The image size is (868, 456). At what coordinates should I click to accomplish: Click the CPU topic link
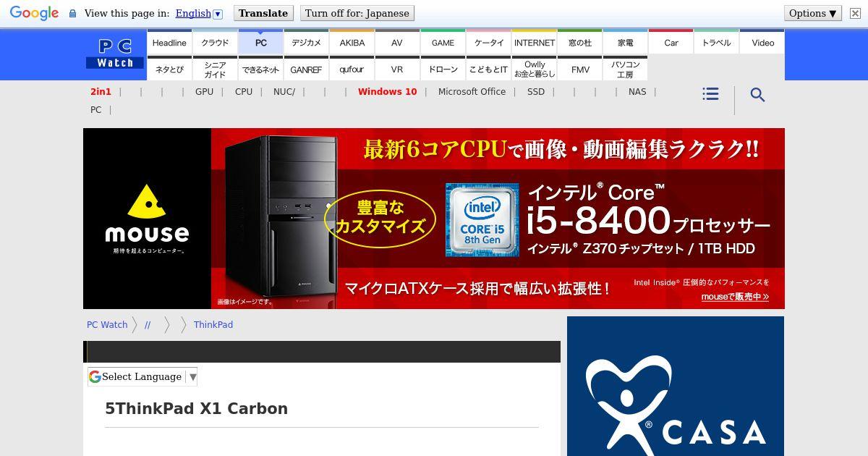pyautogui.click(x=244, y=92)
